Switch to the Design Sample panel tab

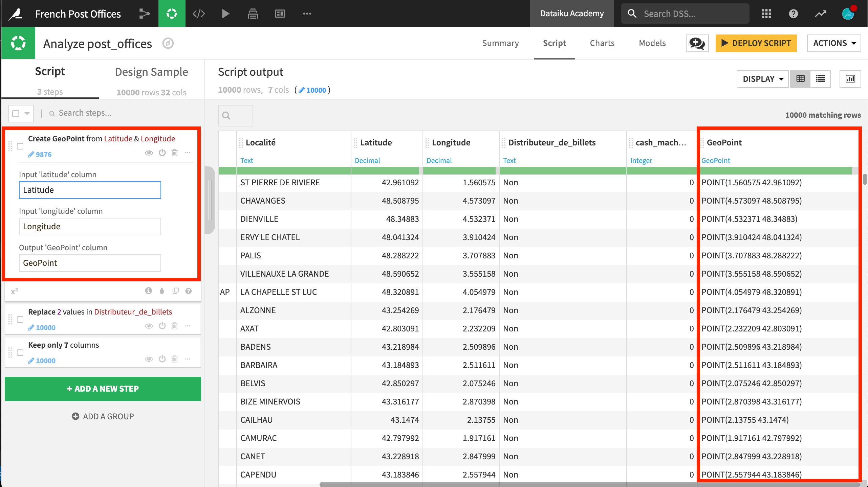(x=151, y=80)
